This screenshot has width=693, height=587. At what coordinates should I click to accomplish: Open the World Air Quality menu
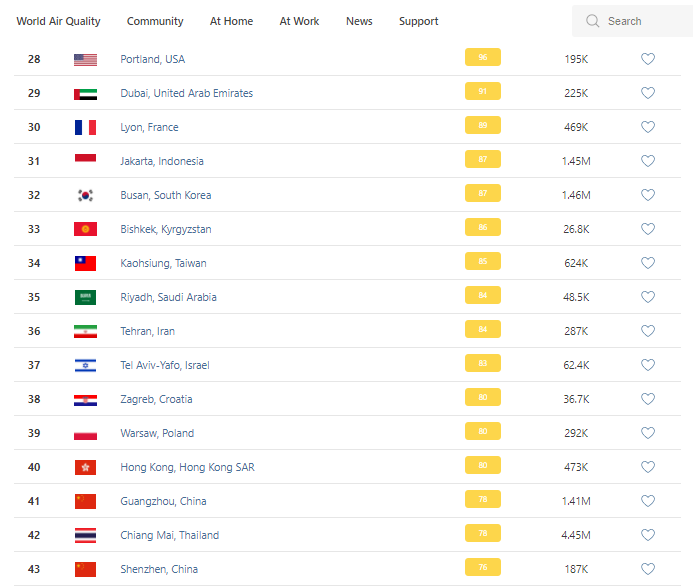58,21
